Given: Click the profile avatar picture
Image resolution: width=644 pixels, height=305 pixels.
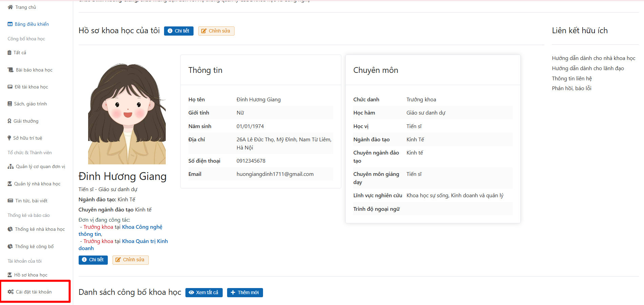Looking at the screenshot, I should [127, 114].
